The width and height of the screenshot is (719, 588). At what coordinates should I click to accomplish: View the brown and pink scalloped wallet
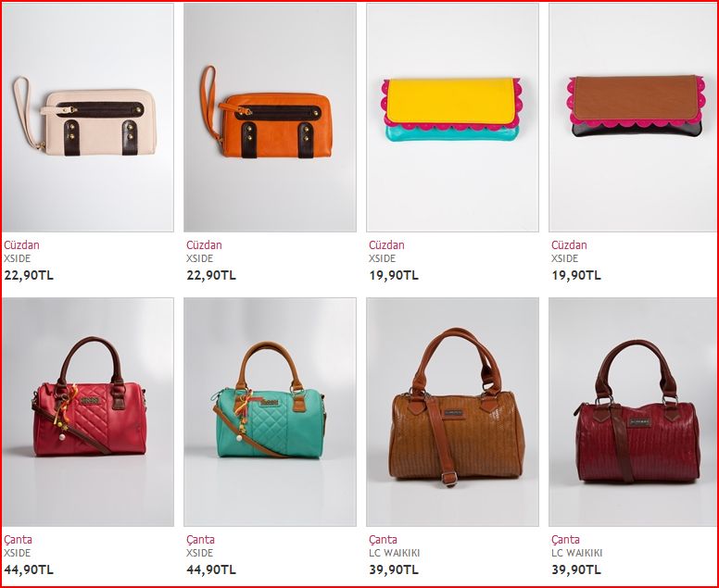(x=633, y=118)
